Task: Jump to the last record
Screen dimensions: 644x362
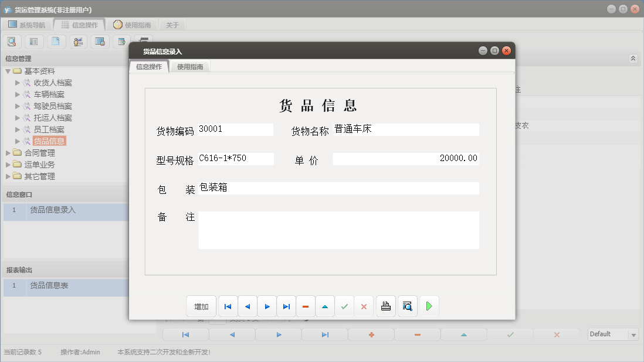Action: point(286,306)
